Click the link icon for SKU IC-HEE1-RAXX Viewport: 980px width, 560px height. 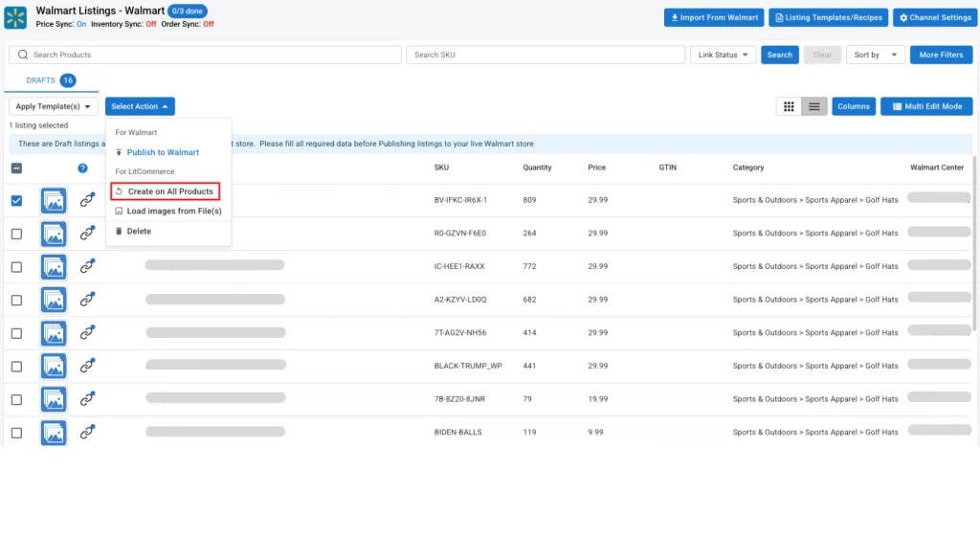tap(87, 265)
